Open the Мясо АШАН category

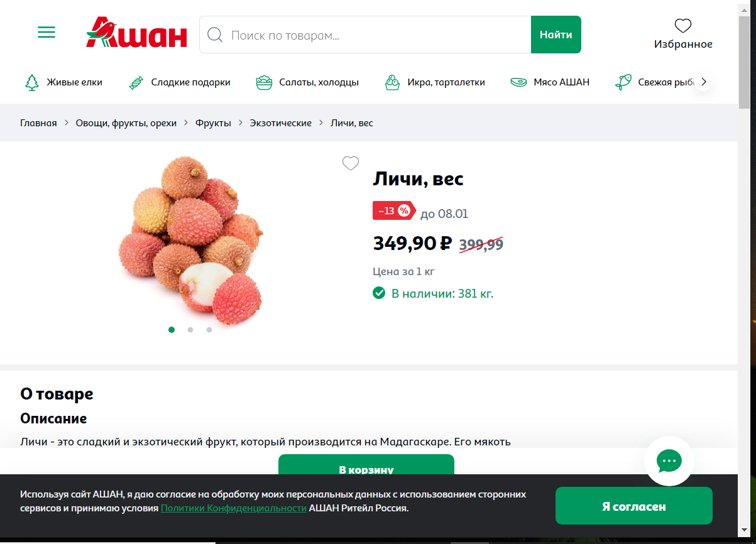(550, 82)
